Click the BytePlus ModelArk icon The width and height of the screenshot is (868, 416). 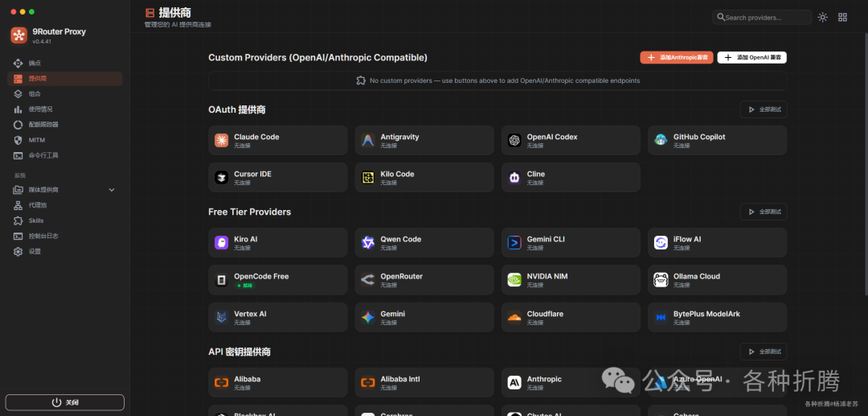coord(661,317)
